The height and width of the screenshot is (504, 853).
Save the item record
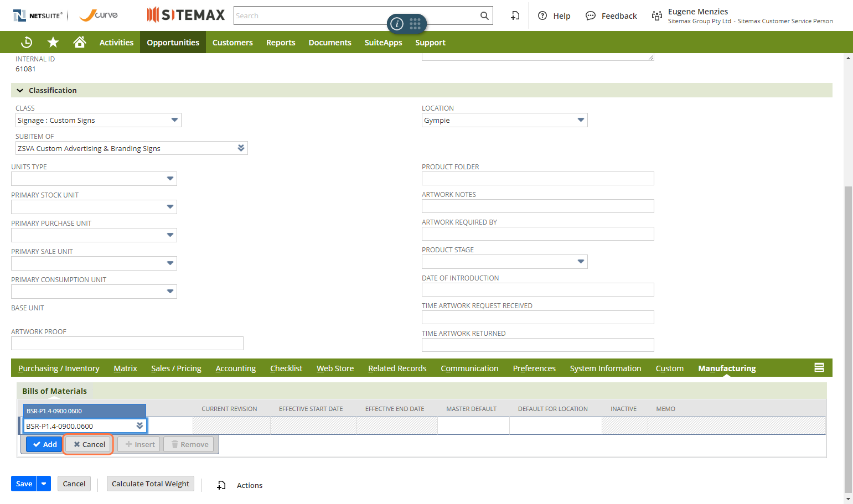tap(24, 484)
